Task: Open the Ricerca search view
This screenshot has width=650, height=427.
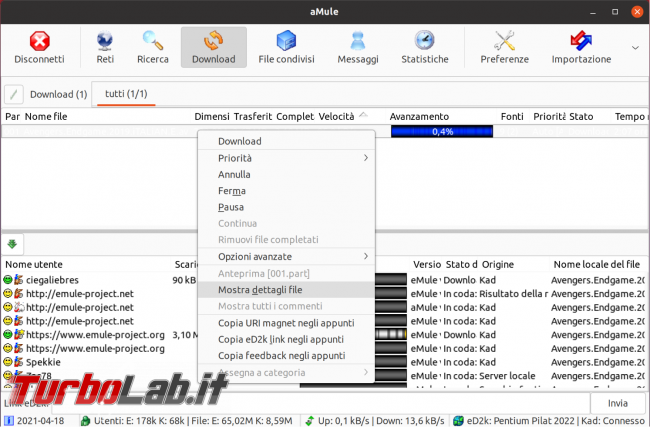Action: click(153, 47)
